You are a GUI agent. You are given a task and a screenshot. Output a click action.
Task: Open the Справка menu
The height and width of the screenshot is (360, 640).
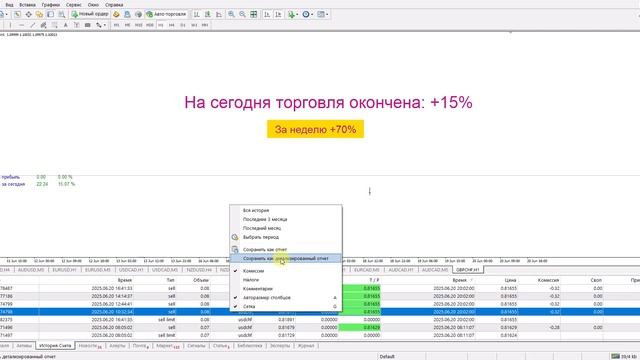pyautogui.click(x=114, y=5)
